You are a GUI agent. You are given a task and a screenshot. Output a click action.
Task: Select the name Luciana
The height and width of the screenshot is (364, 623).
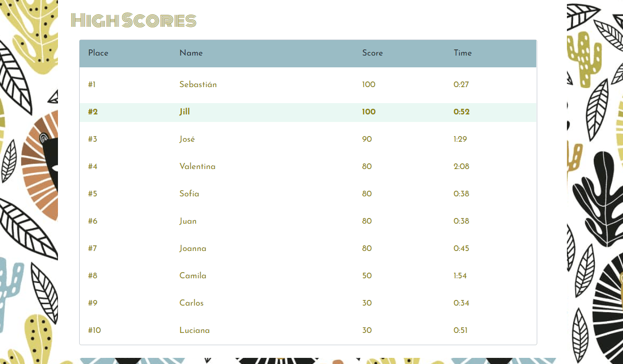tap(195, 331)
